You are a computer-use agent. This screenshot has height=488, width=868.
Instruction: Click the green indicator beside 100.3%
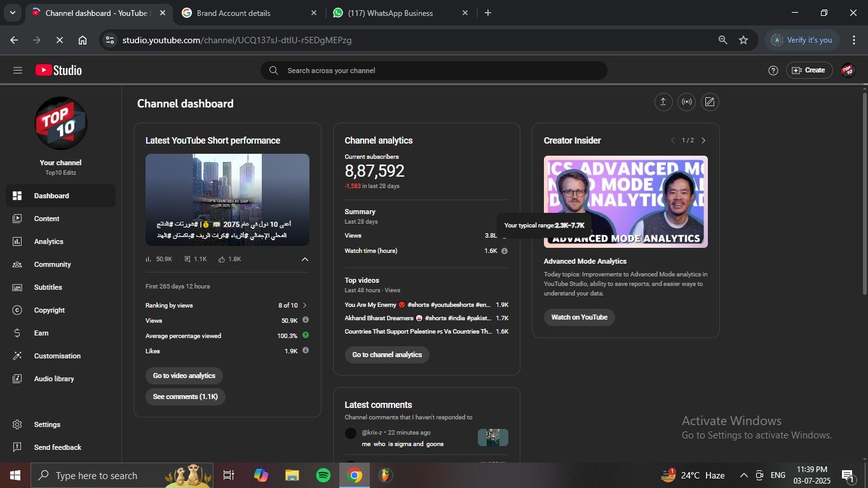(x=306, y=335)
